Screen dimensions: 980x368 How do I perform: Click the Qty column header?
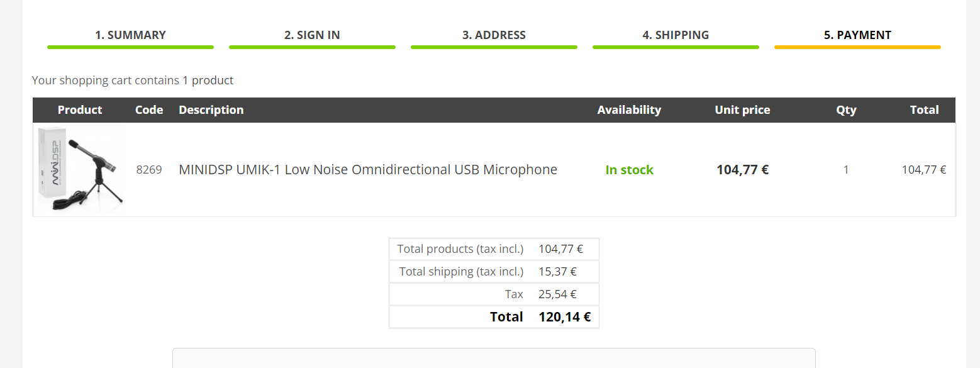tap(846, 110)
